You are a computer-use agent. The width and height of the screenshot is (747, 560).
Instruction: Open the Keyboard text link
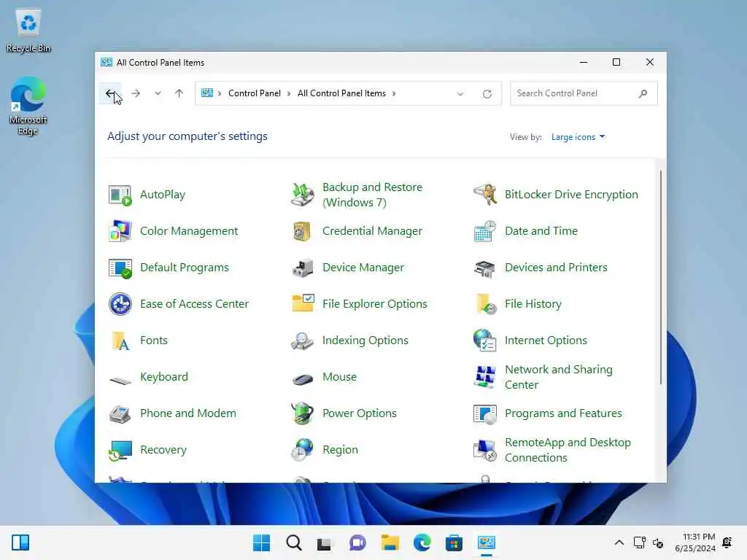[164, 377]
